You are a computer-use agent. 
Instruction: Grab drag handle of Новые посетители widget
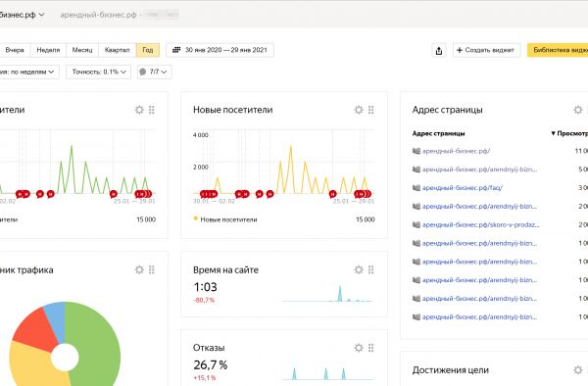370,110
